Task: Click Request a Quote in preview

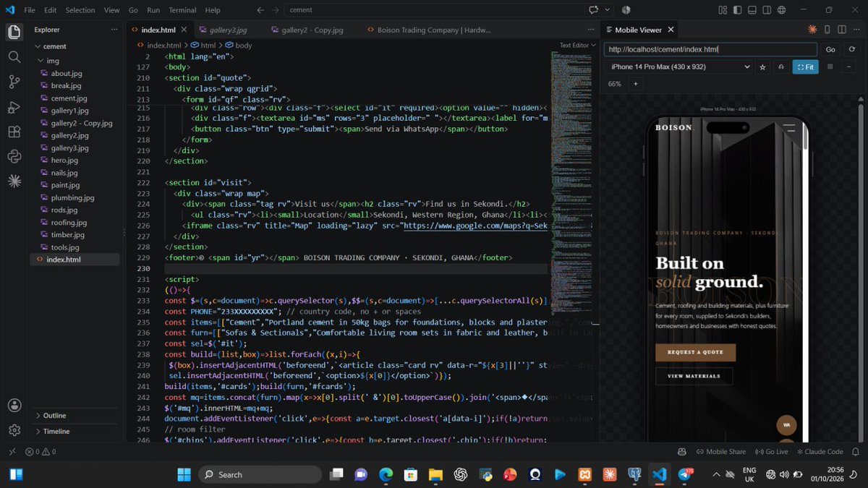Action: [695, 352]
